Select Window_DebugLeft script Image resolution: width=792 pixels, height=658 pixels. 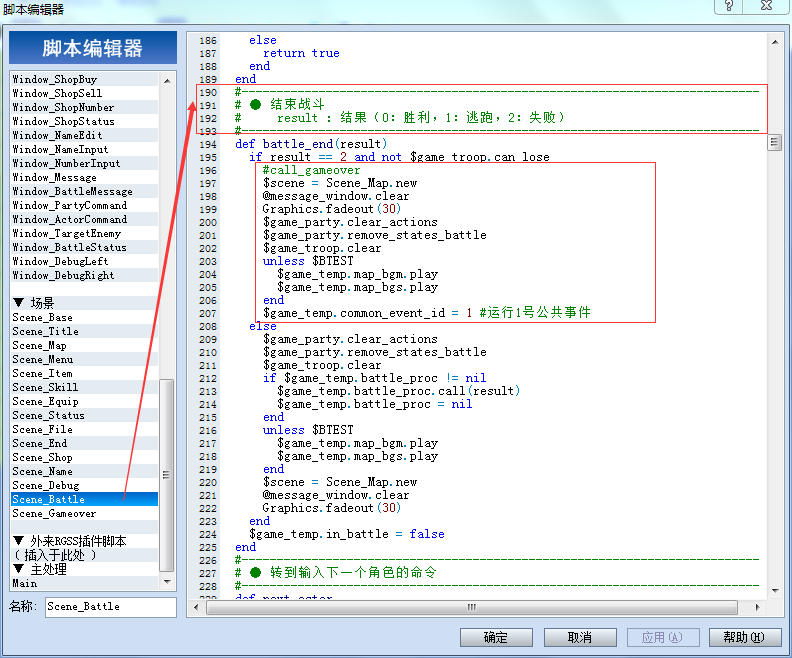tap(85, 262)
